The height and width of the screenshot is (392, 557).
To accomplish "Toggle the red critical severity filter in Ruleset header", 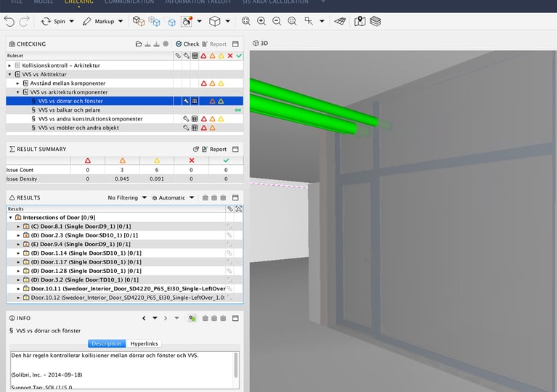I will click(x=203, y=56).
